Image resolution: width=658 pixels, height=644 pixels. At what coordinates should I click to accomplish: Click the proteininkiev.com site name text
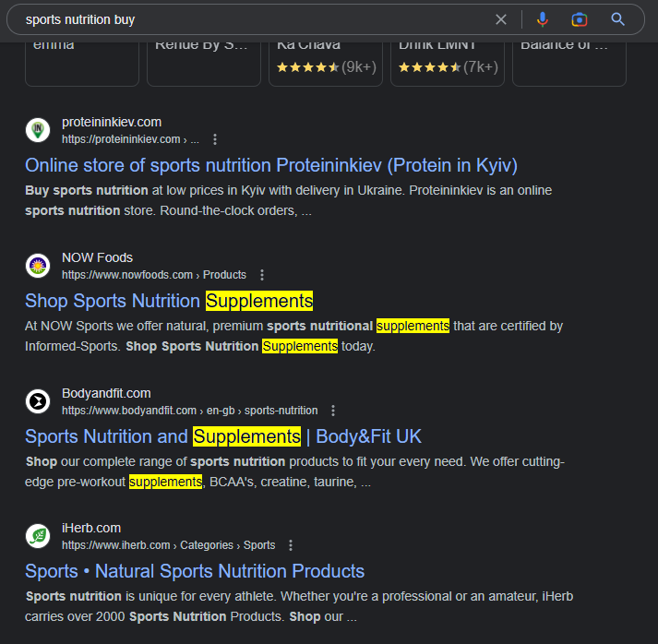click(x=112, y=122)
